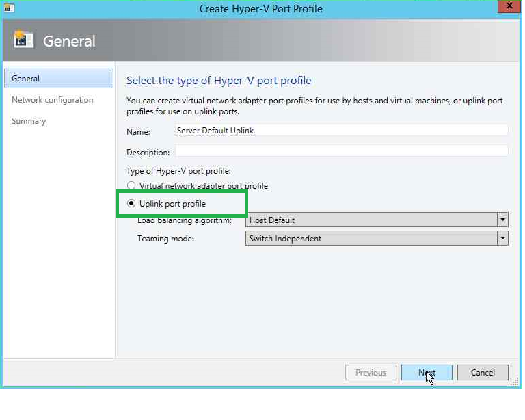This screenshot has width=525, height=420.
Task: Select the Uplink port profile radio button
Action: point(131,203)
